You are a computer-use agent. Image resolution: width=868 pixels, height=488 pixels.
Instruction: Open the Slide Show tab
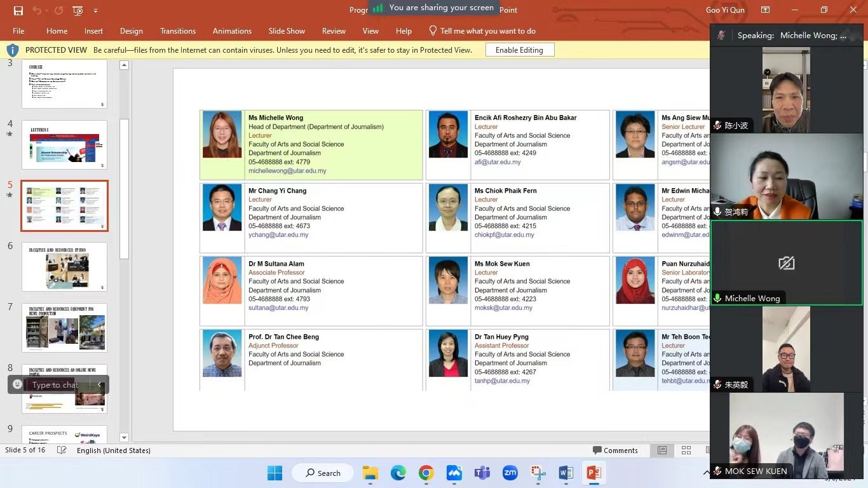[287, 31]
